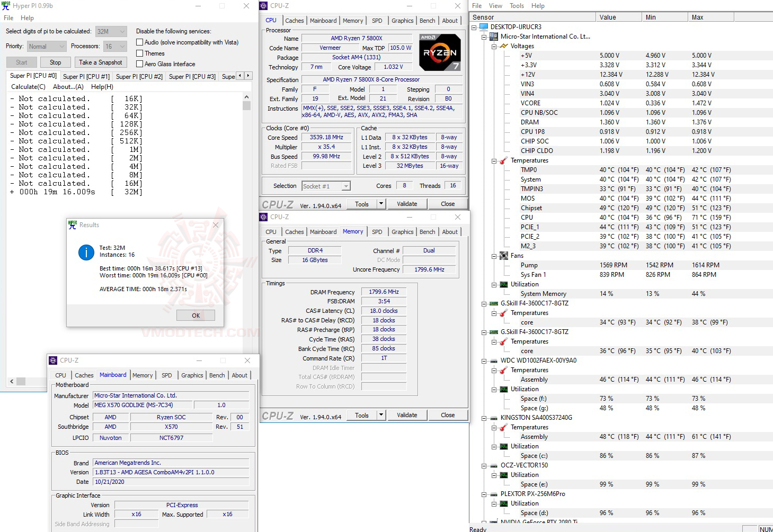773x532 pixels.
Task: Click the Close button in the CPU-Z Memory window
Action: click(x=448, y=415)
